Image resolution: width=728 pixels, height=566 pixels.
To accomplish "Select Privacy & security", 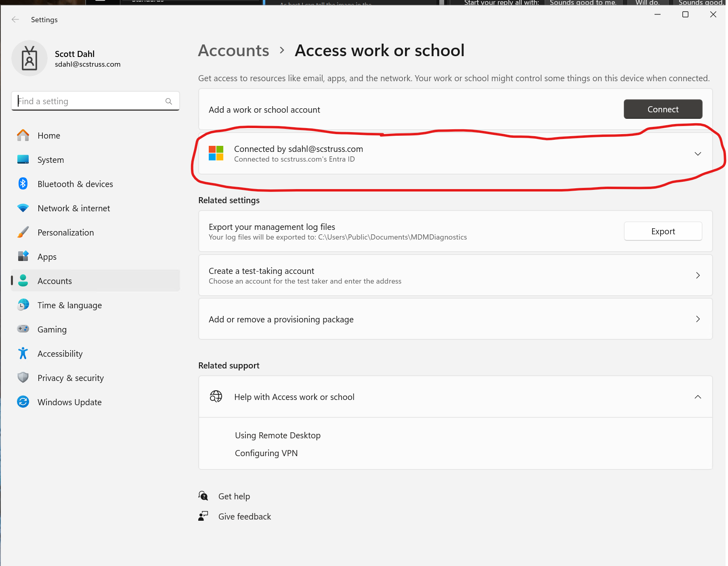I will tap(95, 378).
